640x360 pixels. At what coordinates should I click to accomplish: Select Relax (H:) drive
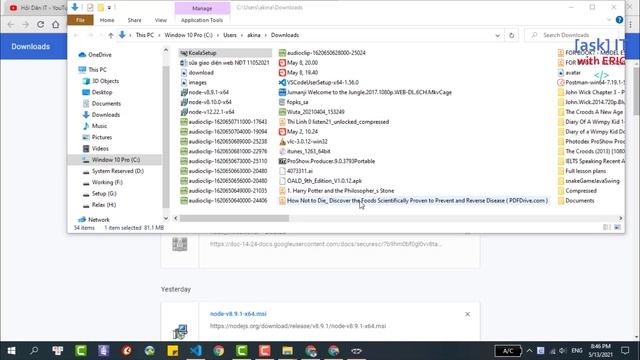tap(104, 205)
